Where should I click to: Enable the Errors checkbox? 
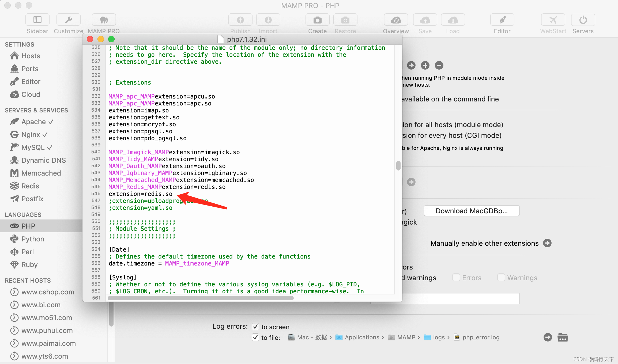(456, 278)
